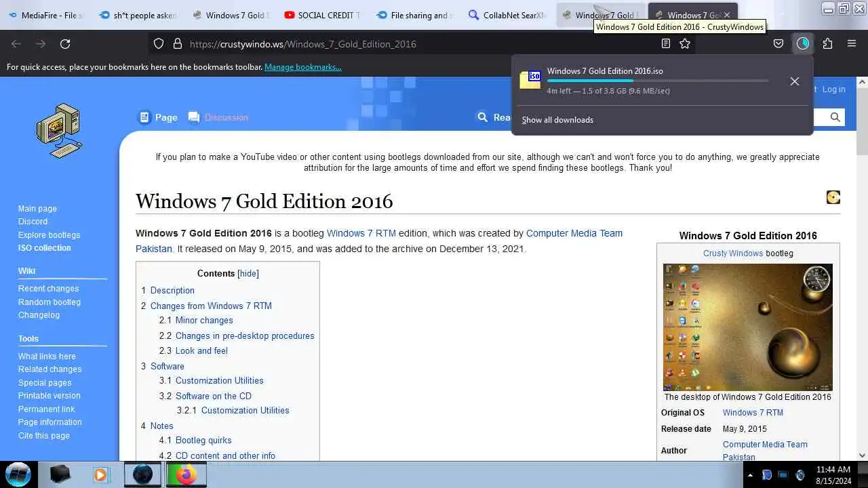Reload the page with the refresh icon
This screenshot has height=488, width=868.
coord(65,44)
